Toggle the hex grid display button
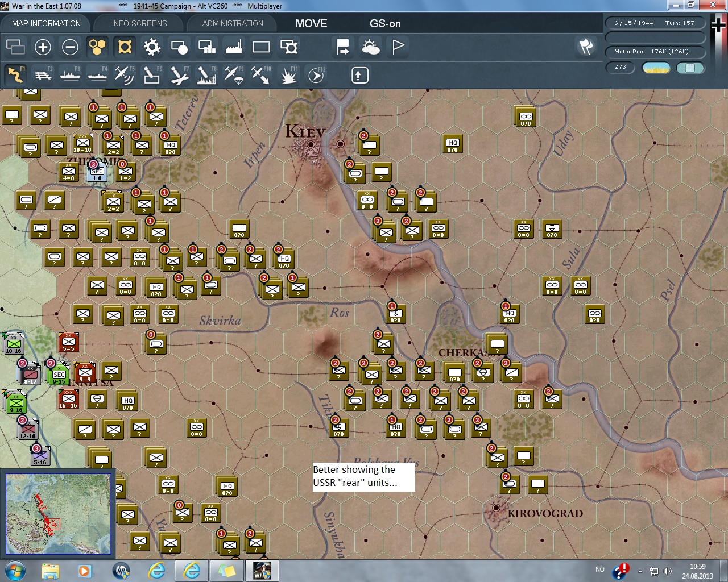This screenshot has width=728, height=582. (97, 47)
